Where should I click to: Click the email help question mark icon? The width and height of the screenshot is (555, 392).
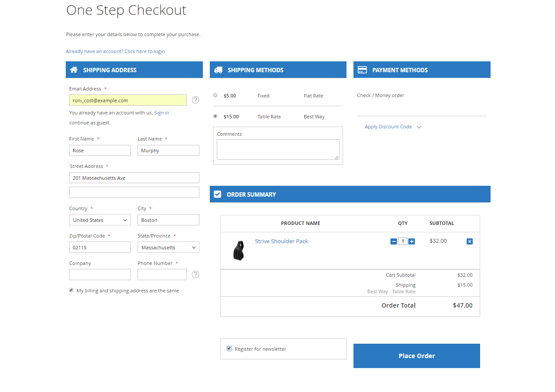[x=195, y=100]
